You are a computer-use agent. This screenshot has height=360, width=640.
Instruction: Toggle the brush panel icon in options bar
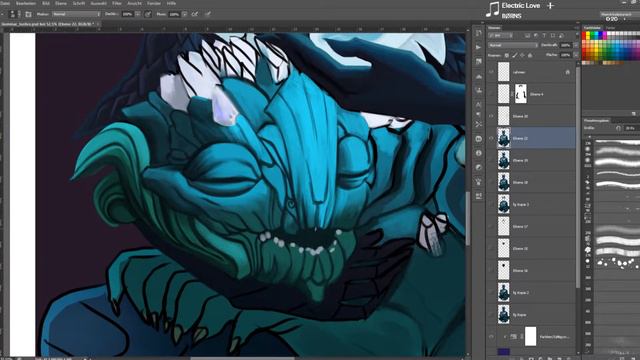click(x=28, y=14)
